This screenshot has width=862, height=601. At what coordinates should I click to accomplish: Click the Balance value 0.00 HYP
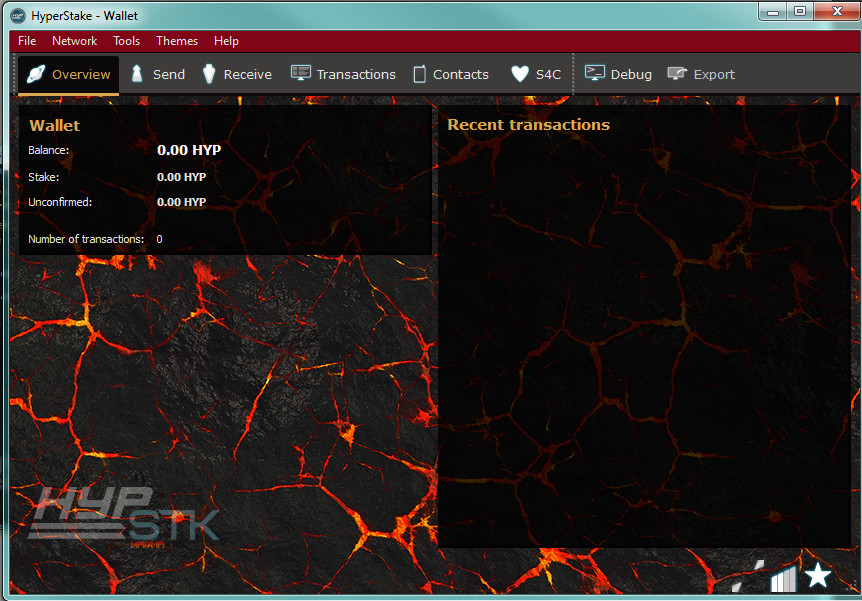[189, 150]
